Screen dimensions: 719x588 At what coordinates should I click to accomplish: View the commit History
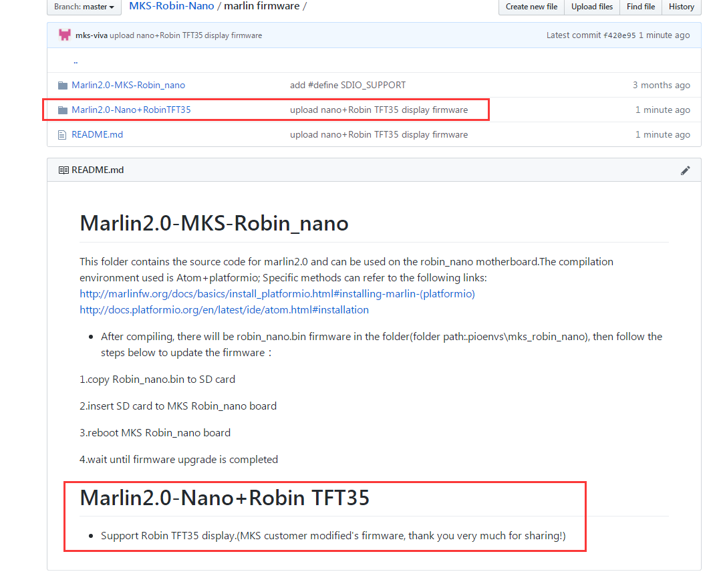(681, 7)
